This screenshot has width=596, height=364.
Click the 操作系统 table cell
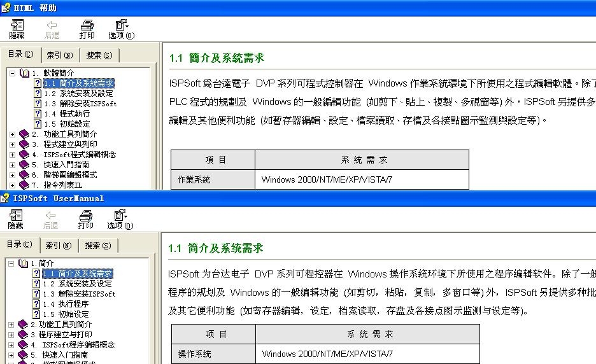tap(213, 354)
